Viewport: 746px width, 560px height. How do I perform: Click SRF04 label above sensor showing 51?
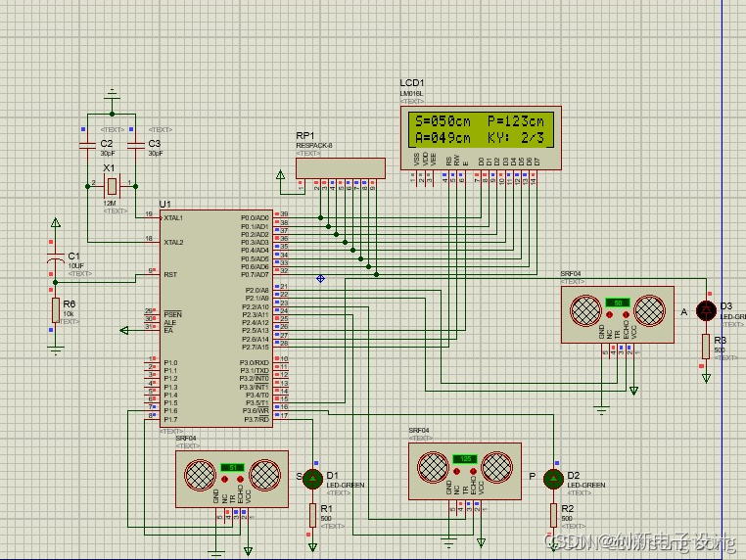click(186, 439)
